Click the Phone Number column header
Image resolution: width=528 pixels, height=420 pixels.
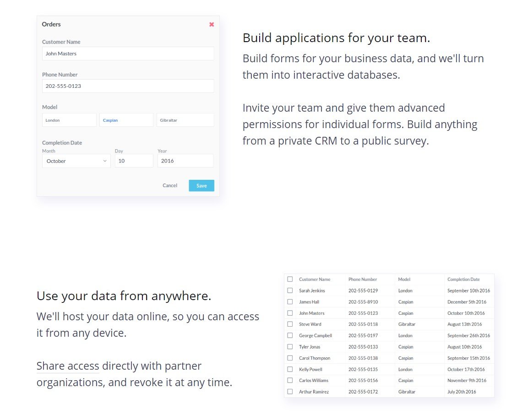(363, 280)
